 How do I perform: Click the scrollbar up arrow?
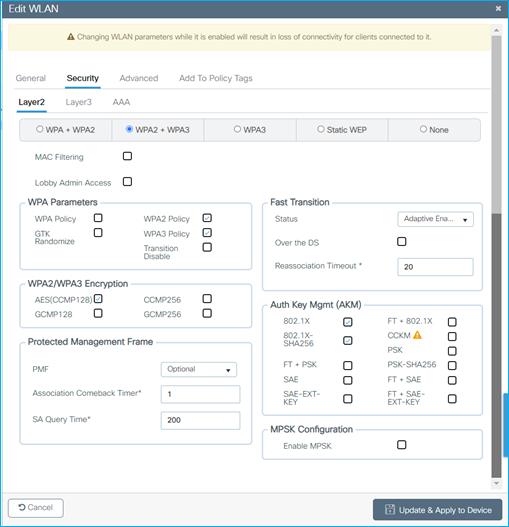496,30
